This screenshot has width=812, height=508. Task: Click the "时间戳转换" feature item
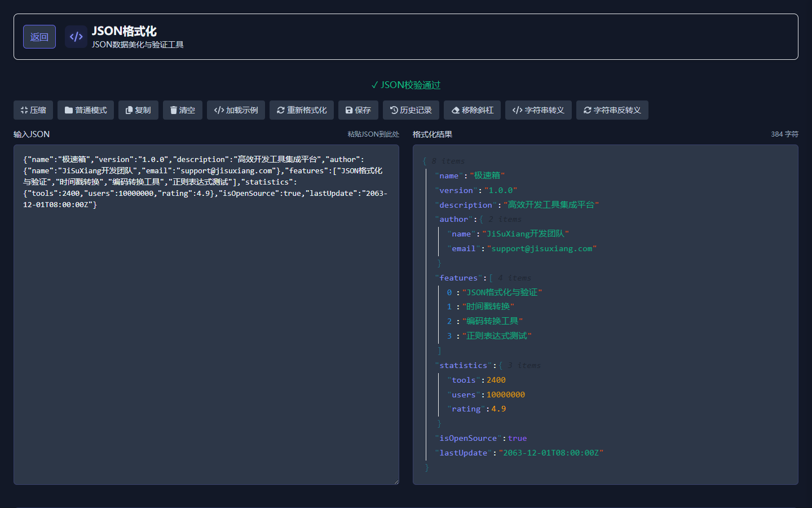[x=488, y=306]
